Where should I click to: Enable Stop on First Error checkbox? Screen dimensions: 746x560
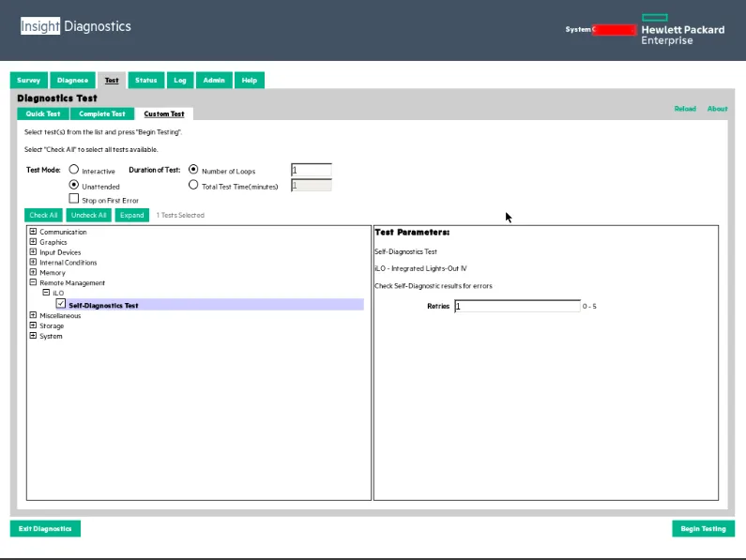74,199
